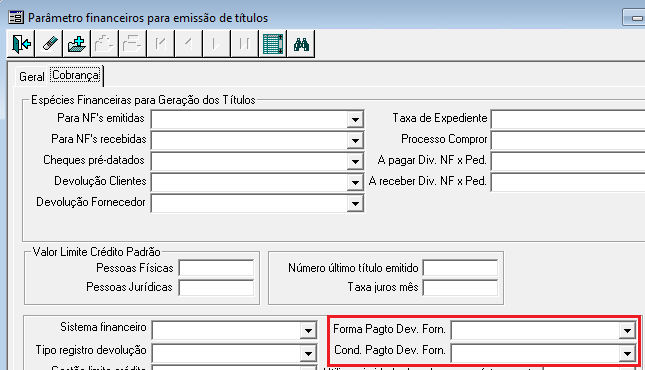Click Número último título emitido field

pos(460,268)
